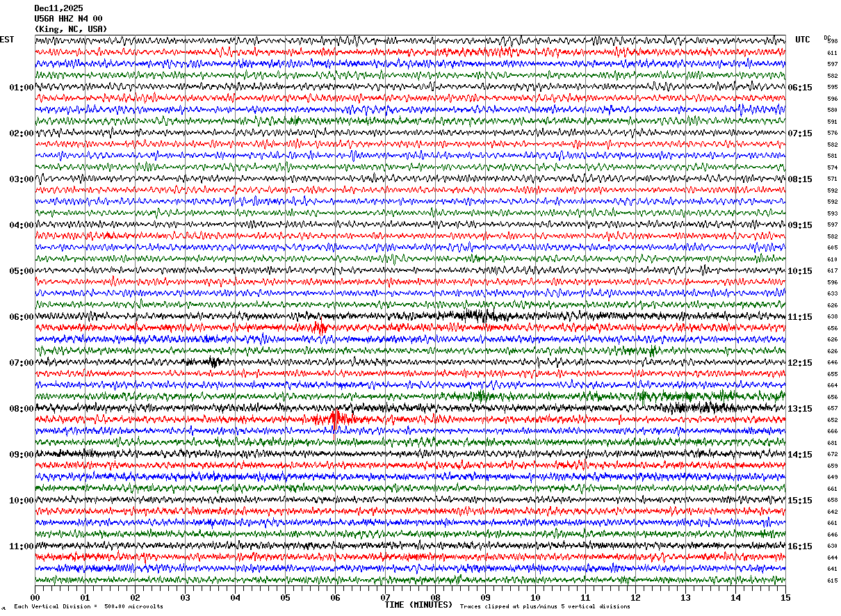Click DC offset value 615
Viewport: 841px width, 616px height.
pyautogui.click(x=832, y=581)
